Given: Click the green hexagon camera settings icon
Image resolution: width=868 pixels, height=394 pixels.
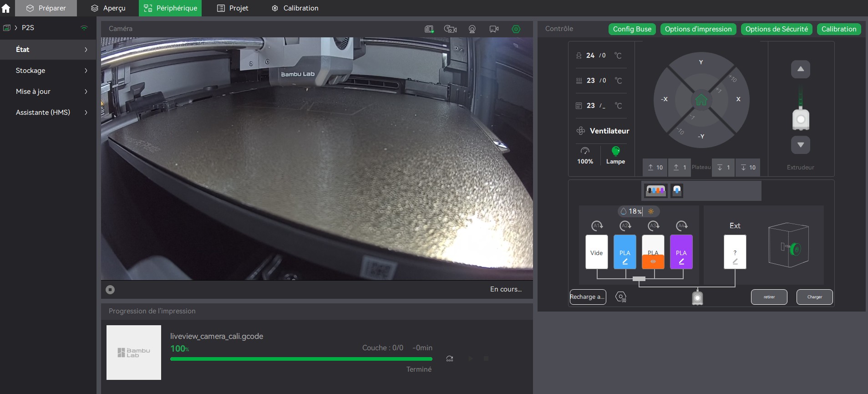Looking at the screenshot, I should point(516,29).
